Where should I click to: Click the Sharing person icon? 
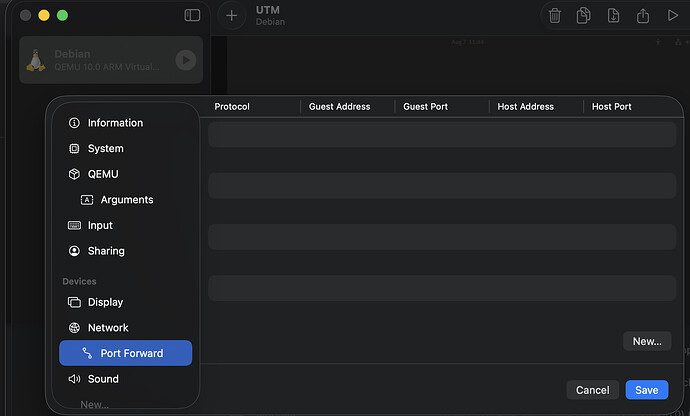pos(74,250)
